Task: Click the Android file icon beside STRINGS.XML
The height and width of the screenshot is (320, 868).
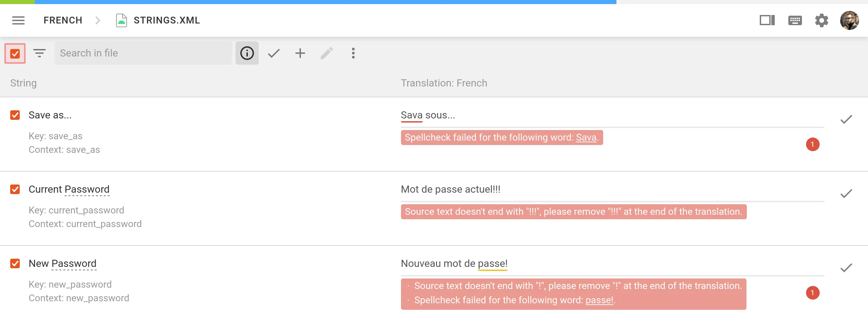Action: coord(122,20)
